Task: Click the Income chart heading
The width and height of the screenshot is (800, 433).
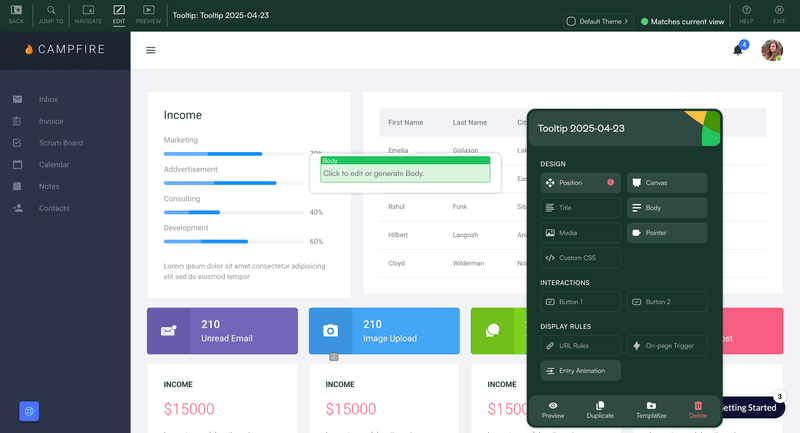Action: tap(183, 115)
